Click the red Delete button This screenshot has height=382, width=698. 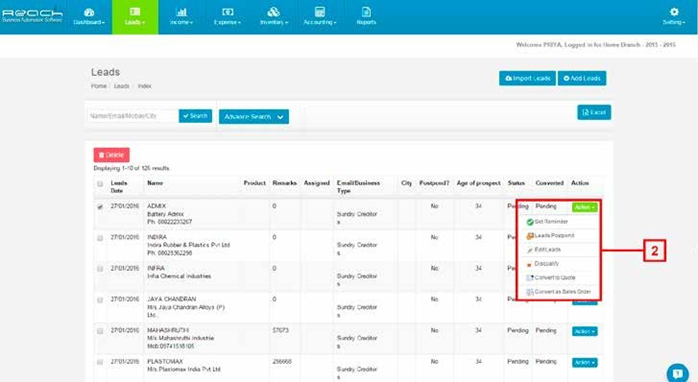click(x=112, y=155)
